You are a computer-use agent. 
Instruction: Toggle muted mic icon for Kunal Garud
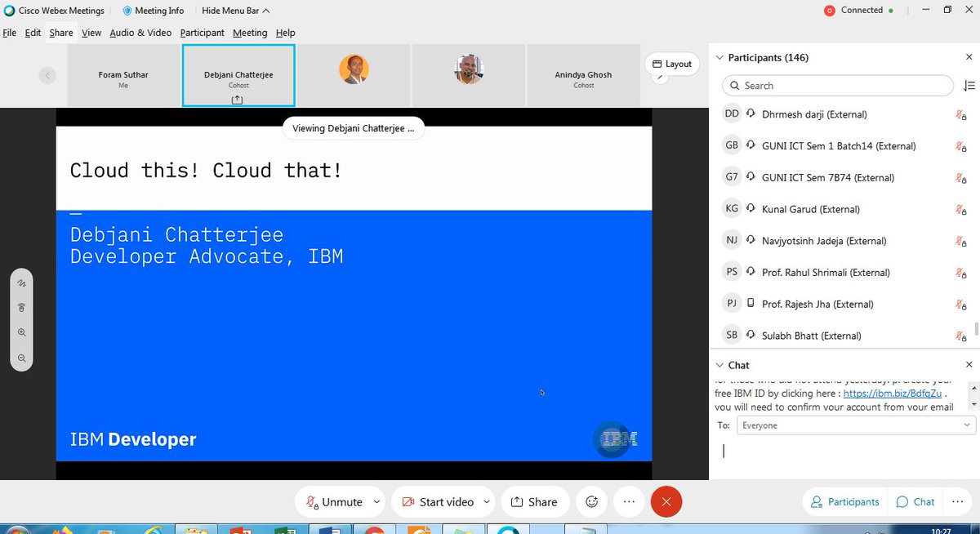pos(961,210)
